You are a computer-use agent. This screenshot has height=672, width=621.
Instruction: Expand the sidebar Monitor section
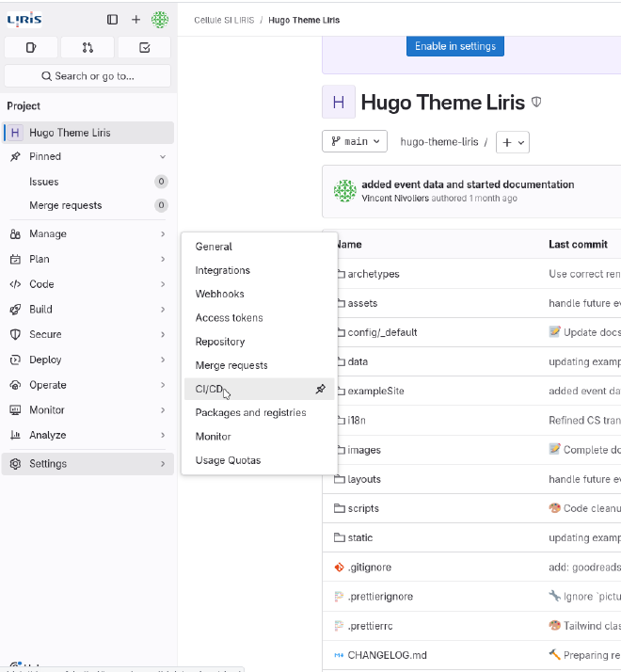tap(88, 409)
